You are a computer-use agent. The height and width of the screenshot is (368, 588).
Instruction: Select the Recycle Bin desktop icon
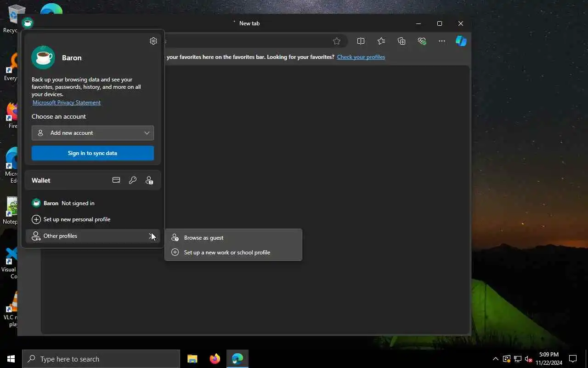tap(14, 18)
